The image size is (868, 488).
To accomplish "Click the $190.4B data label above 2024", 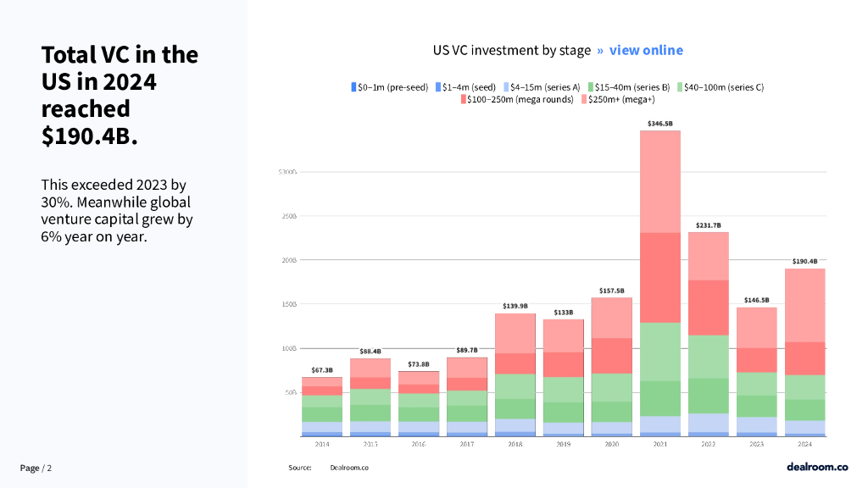I will [x=804, y=262].
